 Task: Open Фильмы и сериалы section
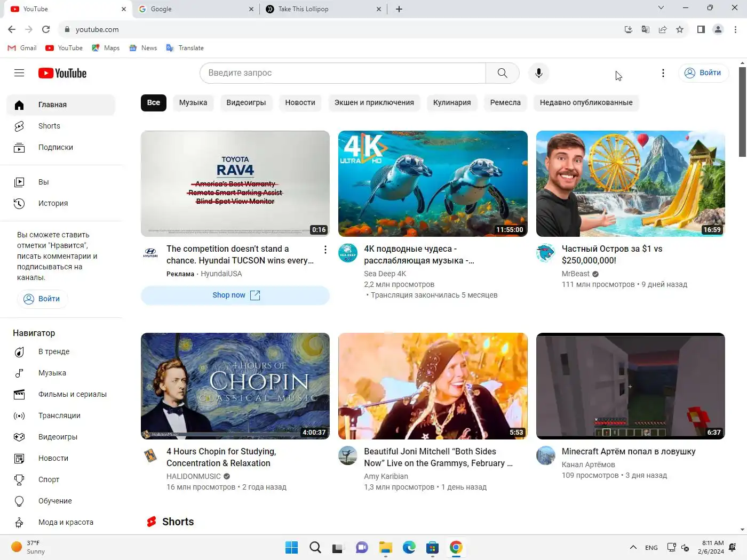coord(61,394)
